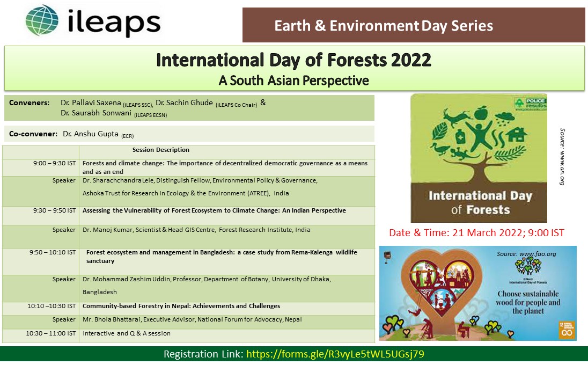This screenshot has width=588, height=365.
Task: Select 'Earth & Environment Day Series' banner
Action: pyautogui.click(x=414, y=25)
